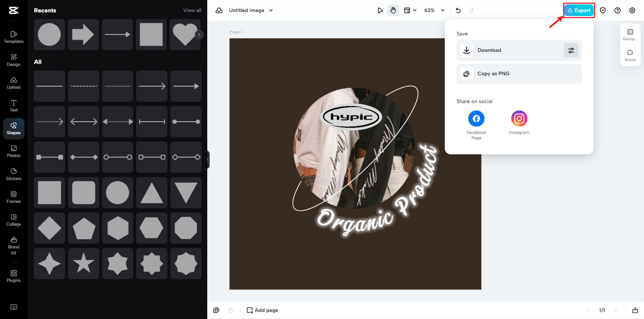Open the Untitled image name dropdown
This screenshot has height=319, width=644.
click(251, 10)
